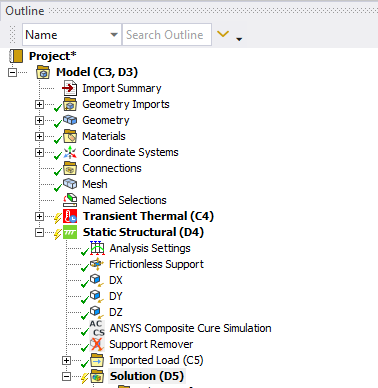This screenshot has width=378, height=388.
Task: Open the Name filter dropdown
Action: click(114, 35)
